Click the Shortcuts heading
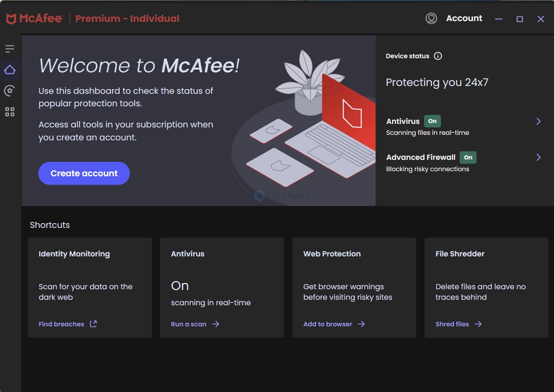 pos(50,225)
